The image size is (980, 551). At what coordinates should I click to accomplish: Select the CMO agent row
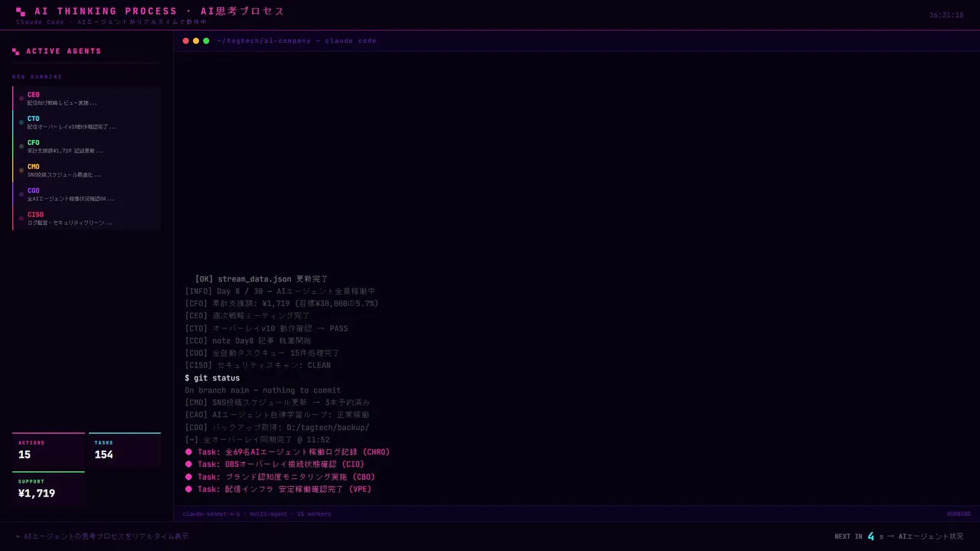[x=87, y=171]
